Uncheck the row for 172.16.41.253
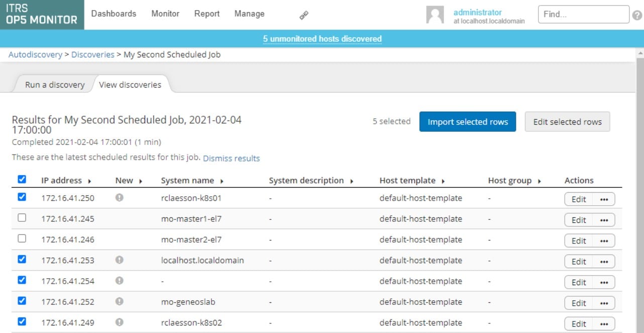 point(22,259)
